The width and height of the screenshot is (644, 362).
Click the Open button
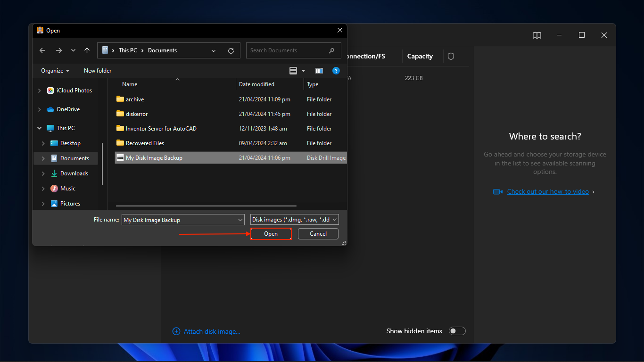coord(271,234)
